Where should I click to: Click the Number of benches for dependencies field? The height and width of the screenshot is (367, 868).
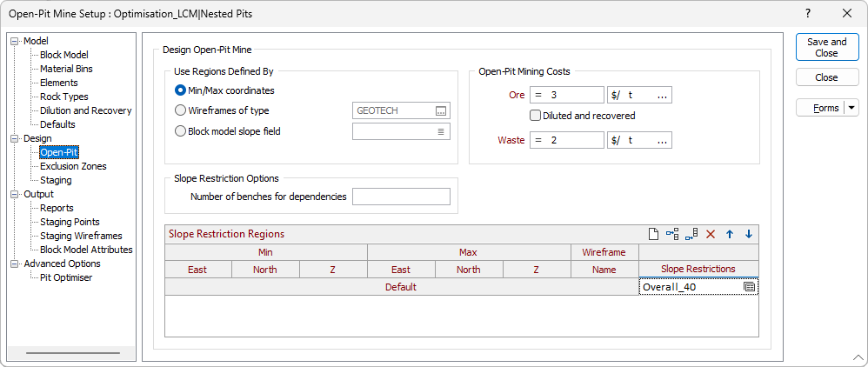click(x=401, y=197)
